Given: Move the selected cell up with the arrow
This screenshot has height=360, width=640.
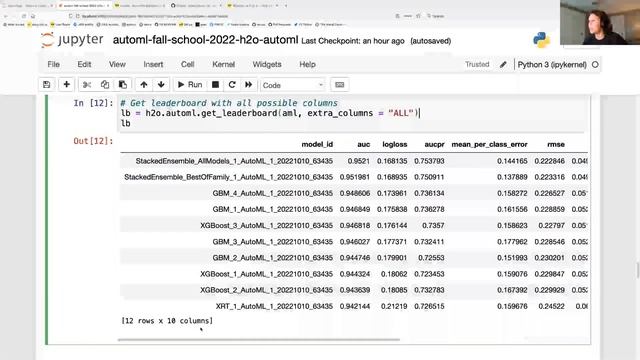Looking at the screenshot, I should click(144, 85).
